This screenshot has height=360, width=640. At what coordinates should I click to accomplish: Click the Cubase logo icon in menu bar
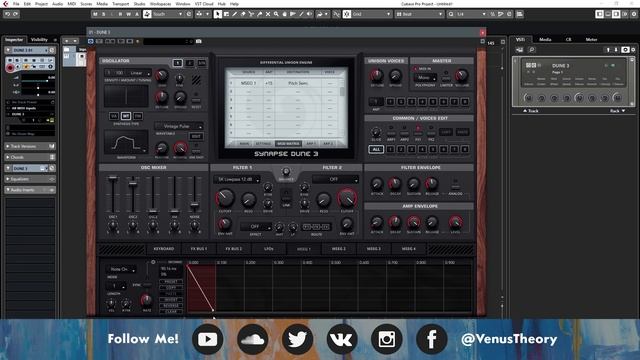(x=5, y=4)
